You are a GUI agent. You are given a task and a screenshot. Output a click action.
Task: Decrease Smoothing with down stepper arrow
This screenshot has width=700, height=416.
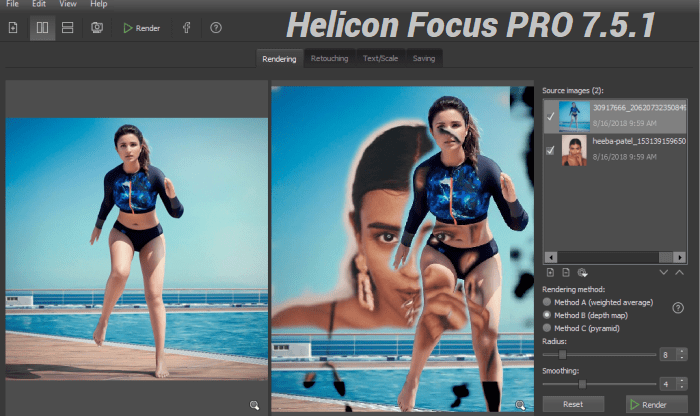(682, 387)
